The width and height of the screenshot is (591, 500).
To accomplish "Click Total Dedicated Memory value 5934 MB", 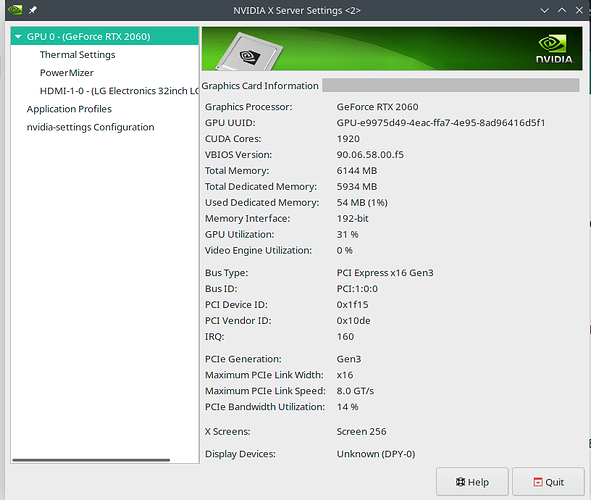I will pyautogui.click(x=357, y=187).
